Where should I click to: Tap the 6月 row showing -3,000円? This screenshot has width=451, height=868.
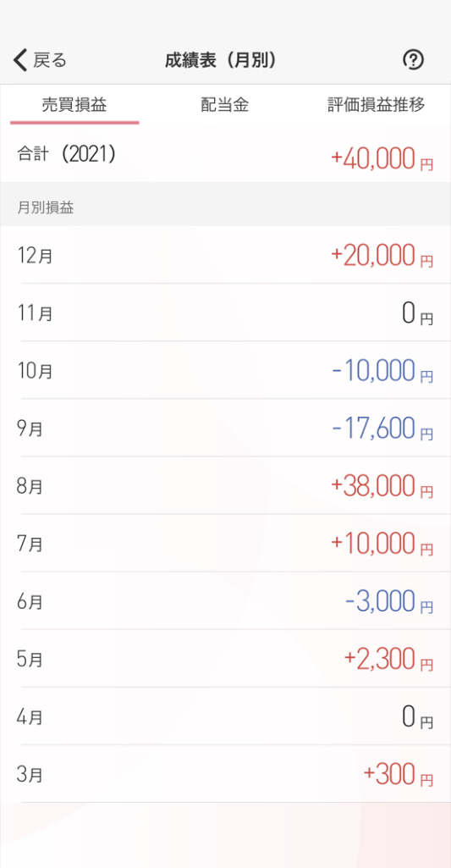click(225, 601)
